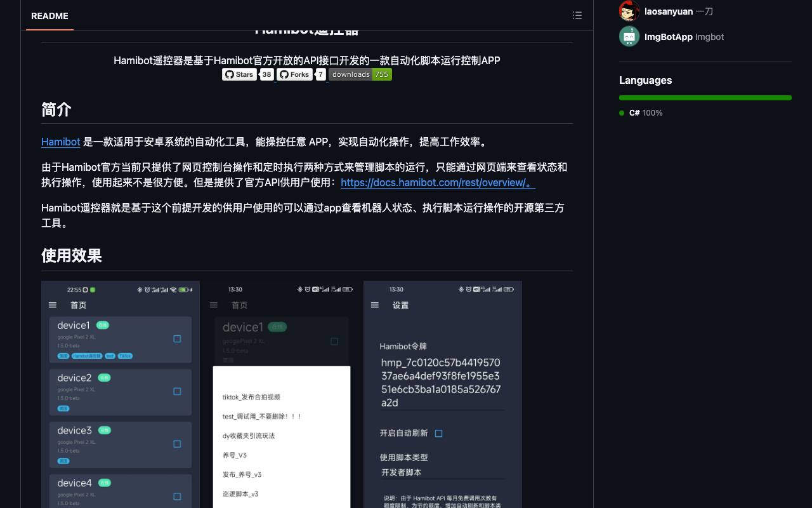
Task: Open the device list screenshot showing device1–device4
Action: click(121, 394)
